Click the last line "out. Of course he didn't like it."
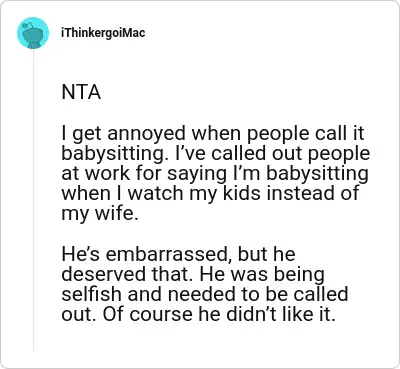Image resolution: width=400 pixels, height=369 pixels. [x=198, y=314]
